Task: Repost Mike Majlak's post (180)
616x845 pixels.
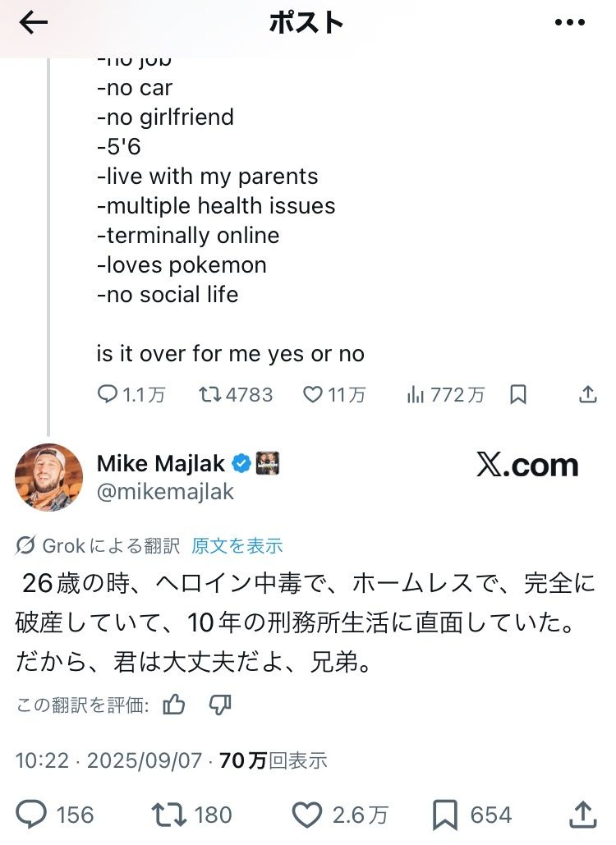Action: pos(169,815)
